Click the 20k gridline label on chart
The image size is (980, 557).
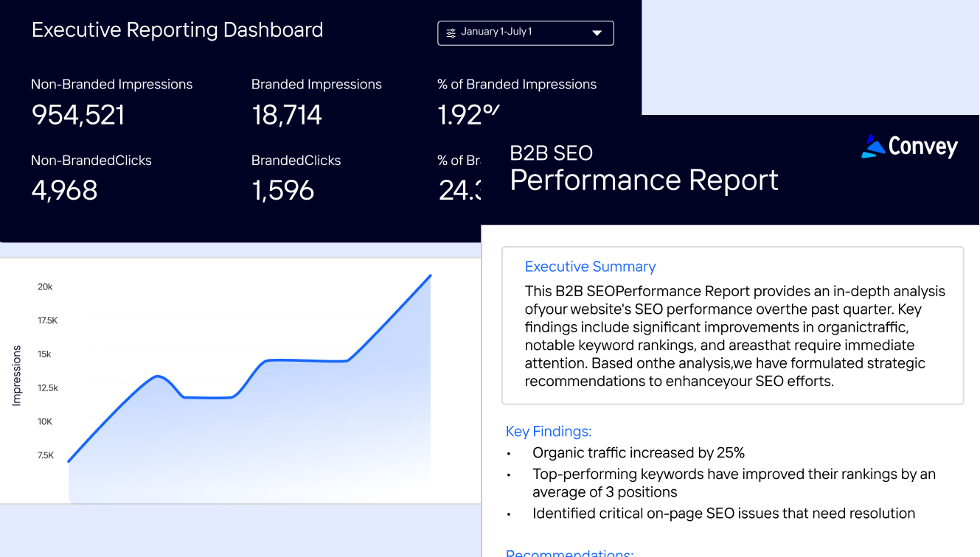pos(44,287)
